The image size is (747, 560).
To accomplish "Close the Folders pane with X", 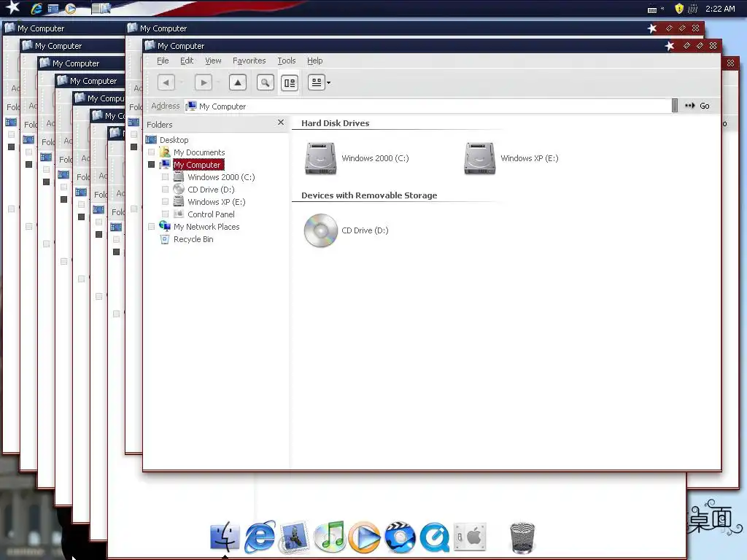I will coord(281,122).
